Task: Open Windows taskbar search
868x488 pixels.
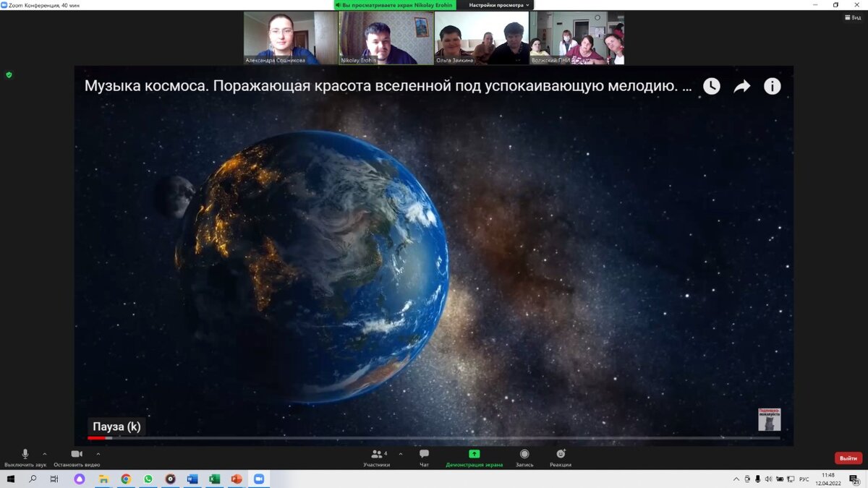Action: [x=33, y=479]
